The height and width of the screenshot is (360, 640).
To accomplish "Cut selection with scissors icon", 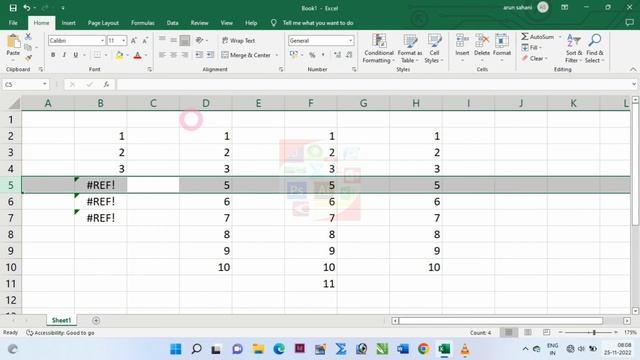I will click(28, 37).
